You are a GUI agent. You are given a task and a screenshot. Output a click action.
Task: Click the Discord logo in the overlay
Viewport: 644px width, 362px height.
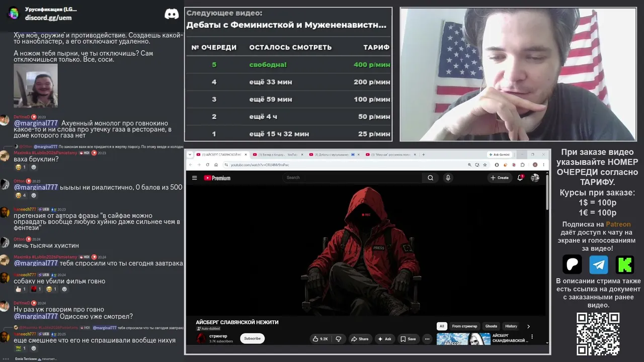172,14
